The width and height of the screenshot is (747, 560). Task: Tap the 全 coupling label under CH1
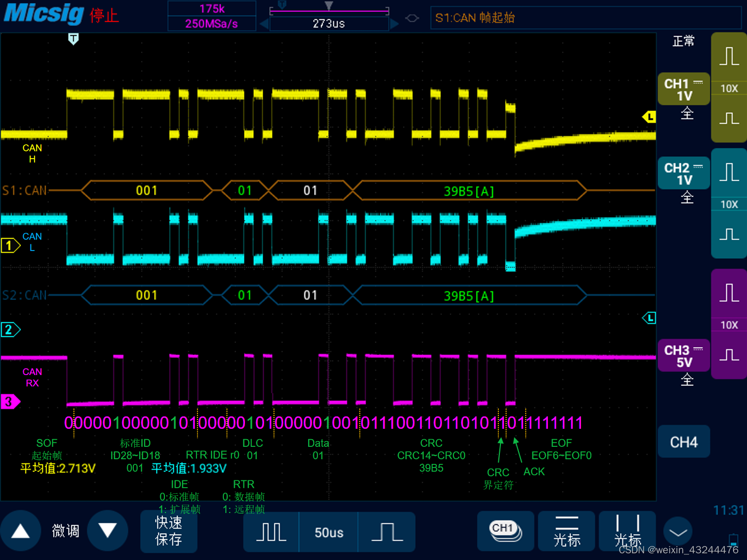coord(687,113)
